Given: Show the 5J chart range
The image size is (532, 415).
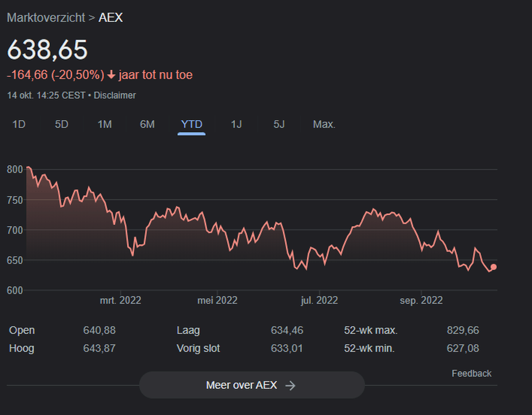Looking at the screenshot, I should tap(279, 124).
